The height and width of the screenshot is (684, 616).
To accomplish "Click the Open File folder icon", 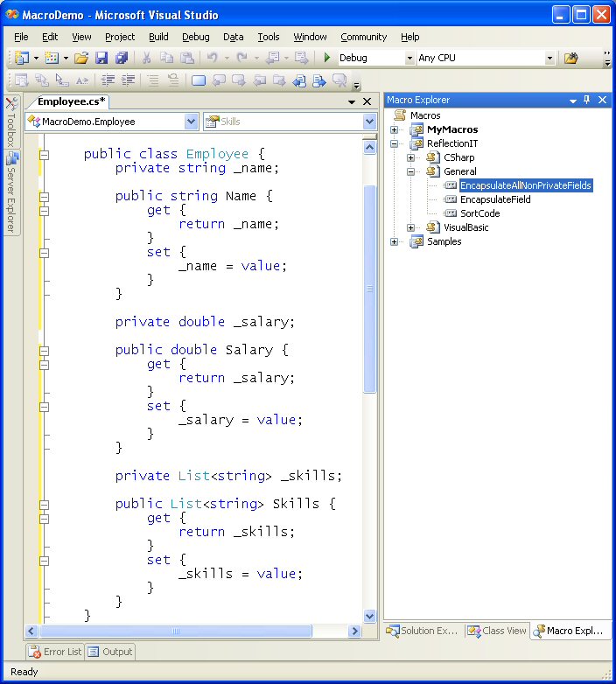I will click(x=81, y=58).
